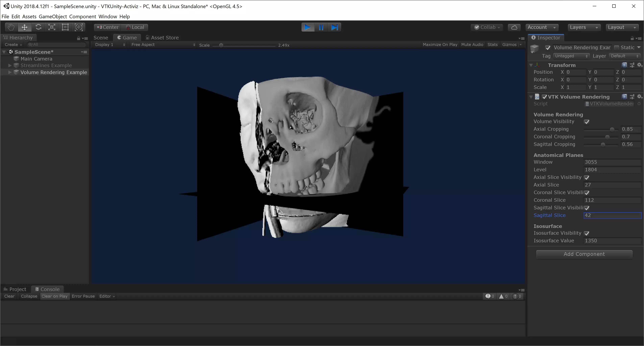Click the Isosurface Value input field
This screenshot has height=346, width=644.
tap(612, 240)
